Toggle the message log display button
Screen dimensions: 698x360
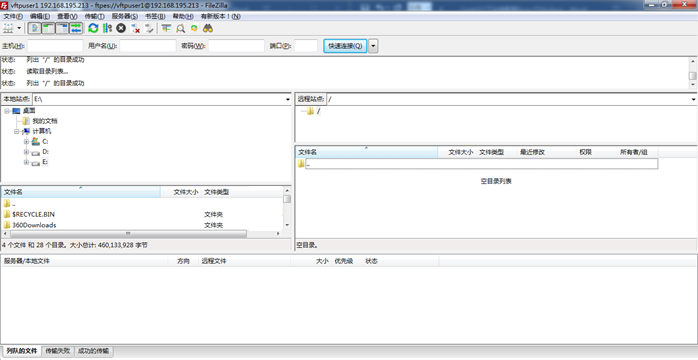pos(34,28)
